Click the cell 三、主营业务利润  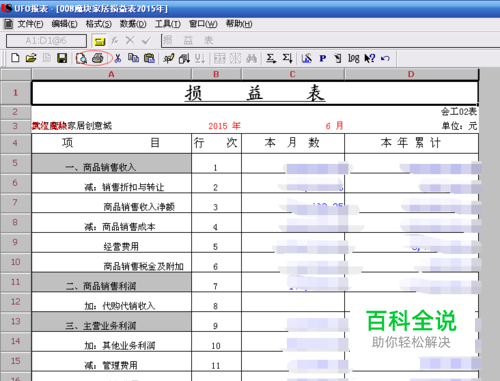coord(112,322)
